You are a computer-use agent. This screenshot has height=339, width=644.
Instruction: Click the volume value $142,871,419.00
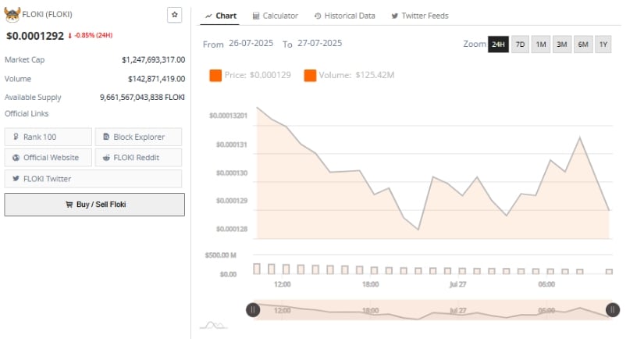click(x=156, y=78)
